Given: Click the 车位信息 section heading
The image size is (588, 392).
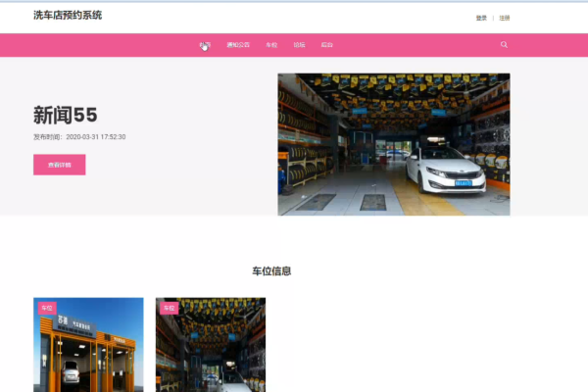Looking at the screenshot, I should (271, 270).
